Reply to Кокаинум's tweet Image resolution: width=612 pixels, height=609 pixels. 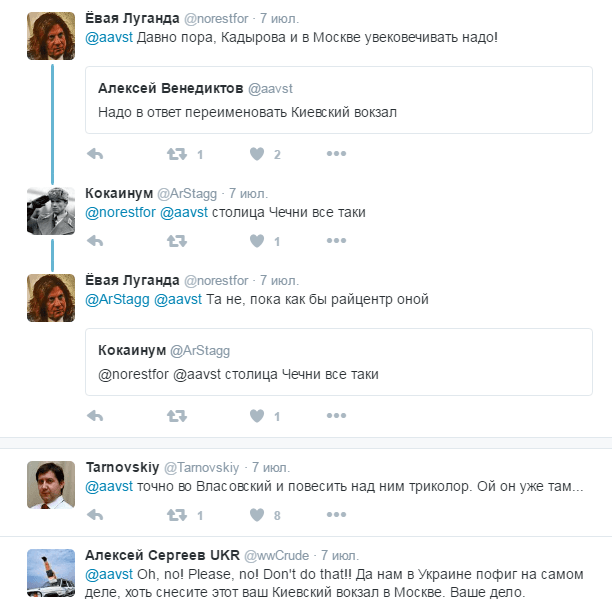click(x=96, y=241)
